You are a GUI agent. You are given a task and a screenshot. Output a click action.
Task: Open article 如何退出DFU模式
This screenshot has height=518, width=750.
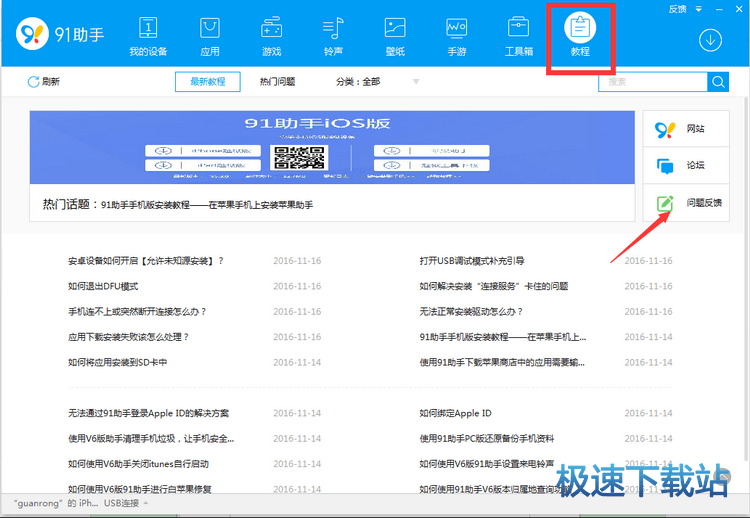(103, 286)
